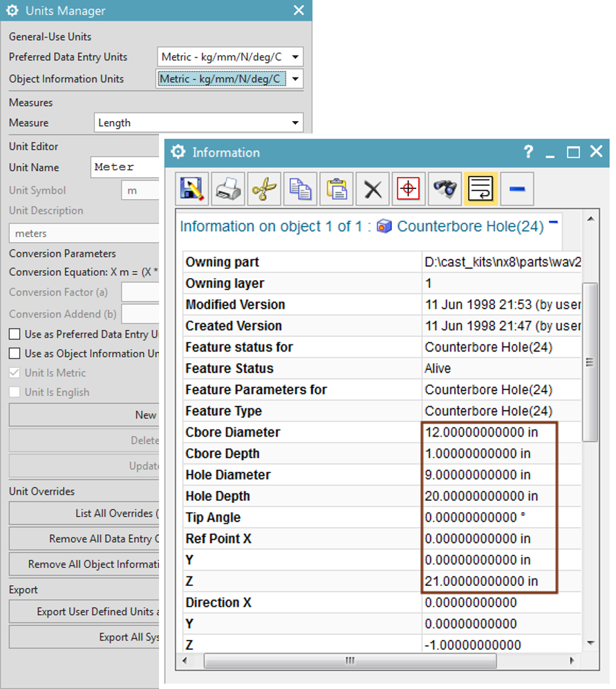Click the Conversion Addend (b) field
The image size is (616, 689).
tap(140, 314)
